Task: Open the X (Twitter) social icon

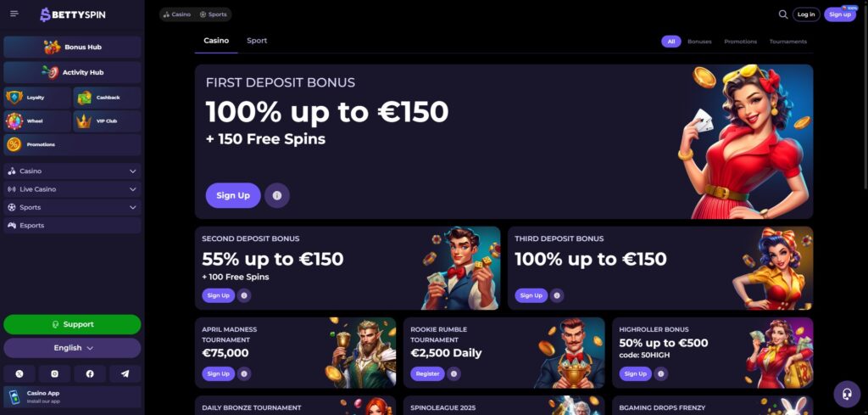Action: click(x=19, y=374)
